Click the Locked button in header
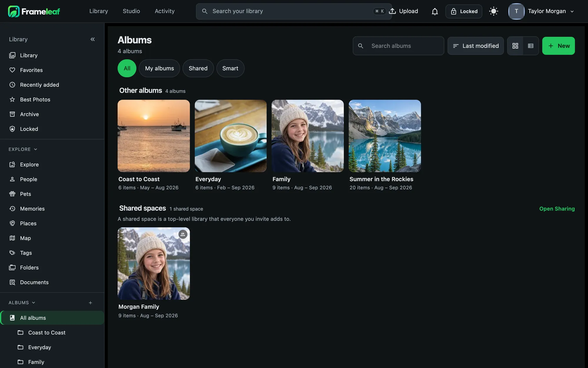The width and height of the screenshot is (588, 368). pos(464,11)
